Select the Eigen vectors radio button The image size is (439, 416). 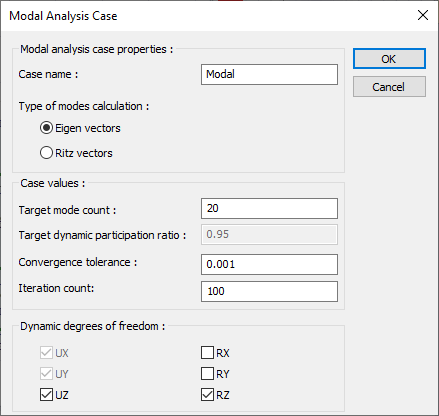(46, 128)
